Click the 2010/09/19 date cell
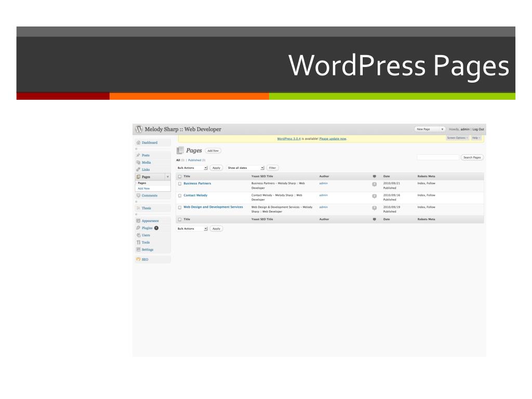The image size is (532, 399). point(392,207)
